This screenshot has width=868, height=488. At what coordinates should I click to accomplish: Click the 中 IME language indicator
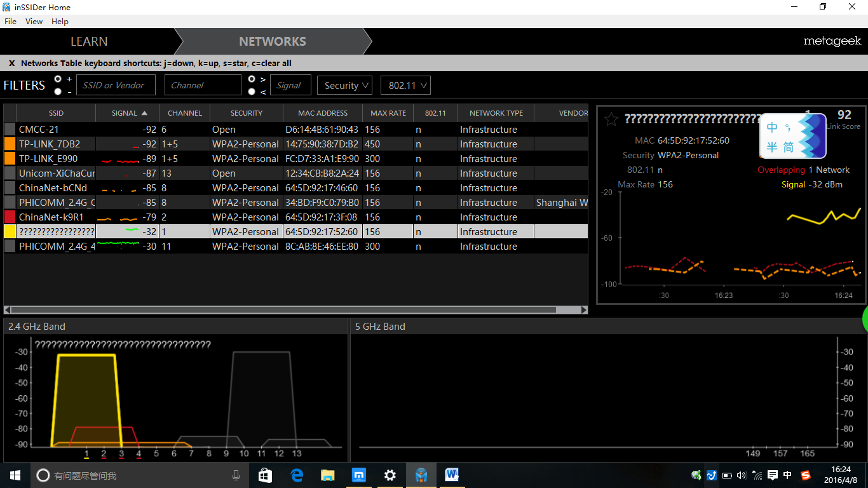(x=788, y=475)
